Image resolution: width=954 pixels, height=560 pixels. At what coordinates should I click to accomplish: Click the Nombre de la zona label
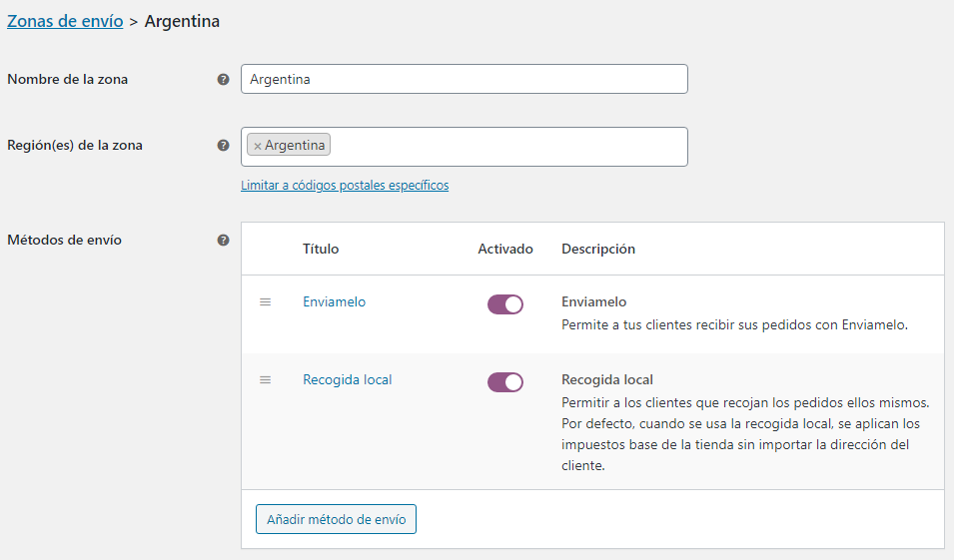point(68,80)
